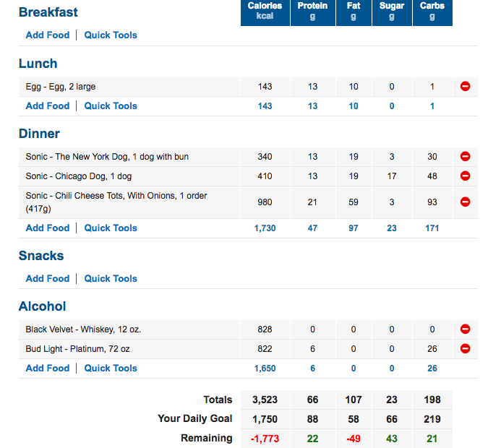Delete the New York Dog entry
This screenshot has height=448, width=488.
point(465,157)
